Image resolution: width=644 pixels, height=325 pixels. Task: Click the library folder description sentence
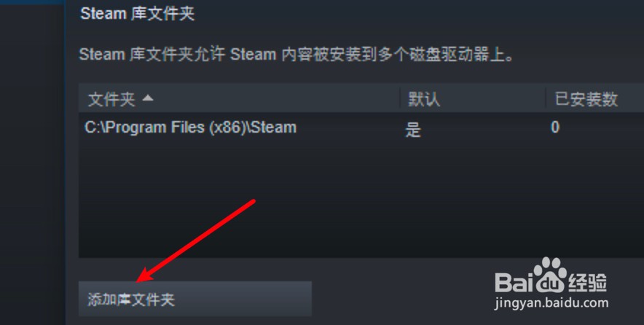coord(296,55)
